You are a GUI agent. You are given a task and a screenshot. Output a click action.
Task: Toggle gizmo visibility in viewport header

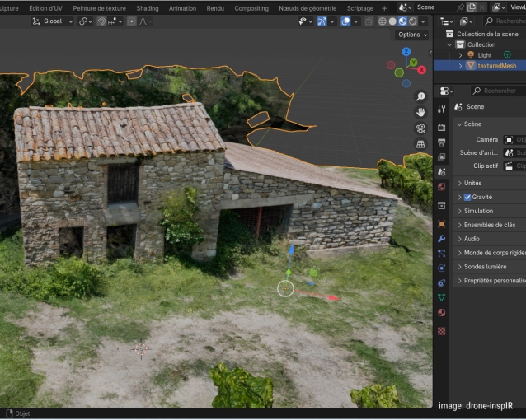click(x=322, y=21)
